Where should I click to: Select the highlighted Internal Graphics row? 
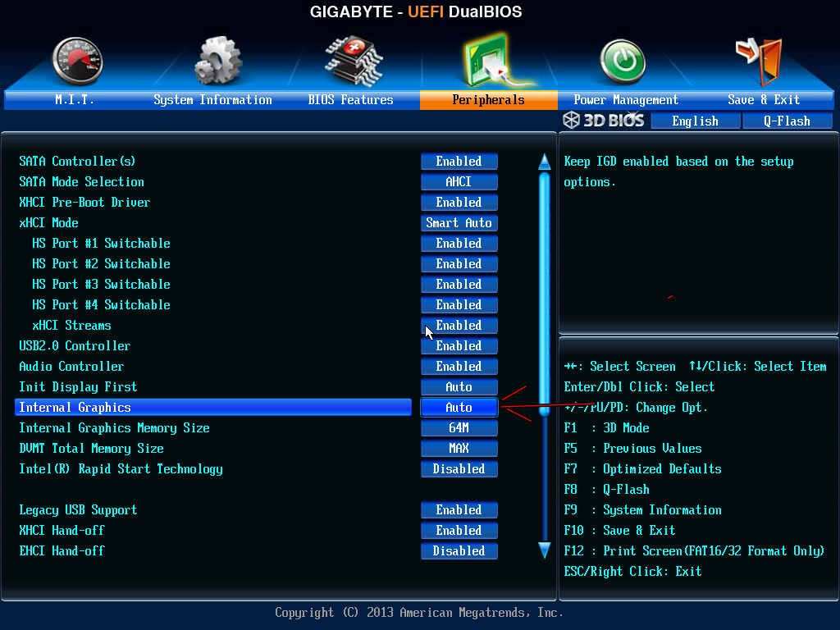(x=213, y=407)
